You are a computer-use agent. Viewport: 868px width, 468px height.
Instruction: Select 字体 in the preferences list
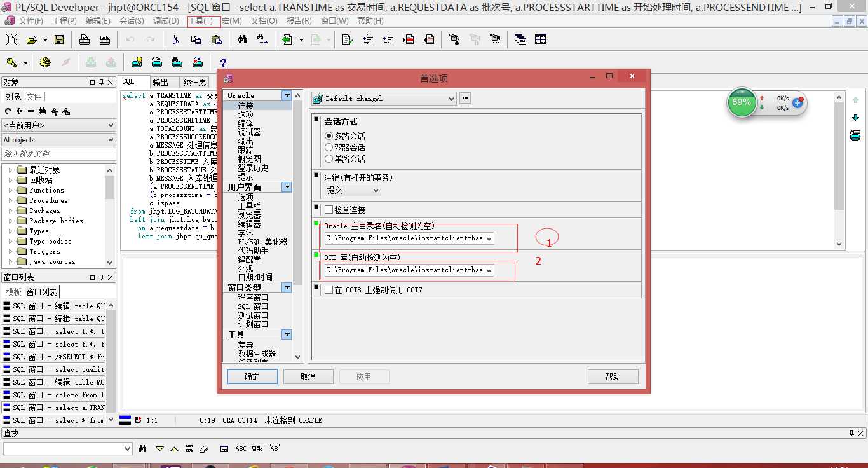click(x=245, y=233)
